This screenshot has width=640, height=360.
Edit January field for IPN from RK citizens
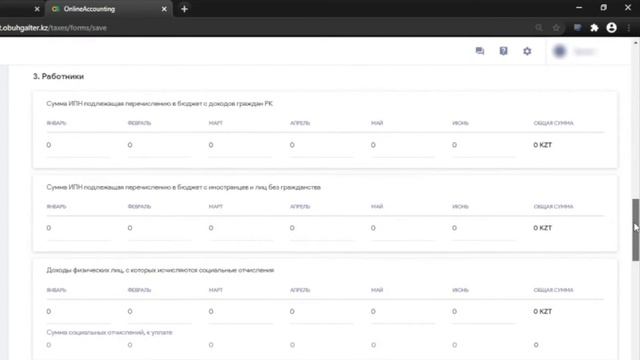[78, 145]
